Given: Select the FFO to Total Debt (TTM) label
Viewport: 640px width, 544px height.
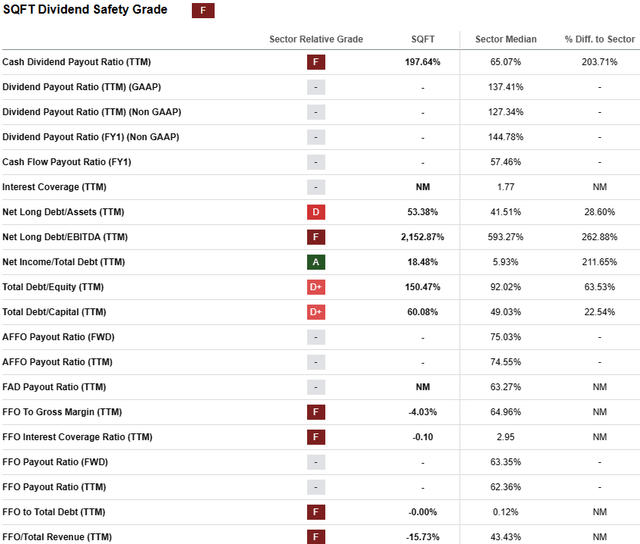Looking at the screenshot, I should click(x=54, y=512).
